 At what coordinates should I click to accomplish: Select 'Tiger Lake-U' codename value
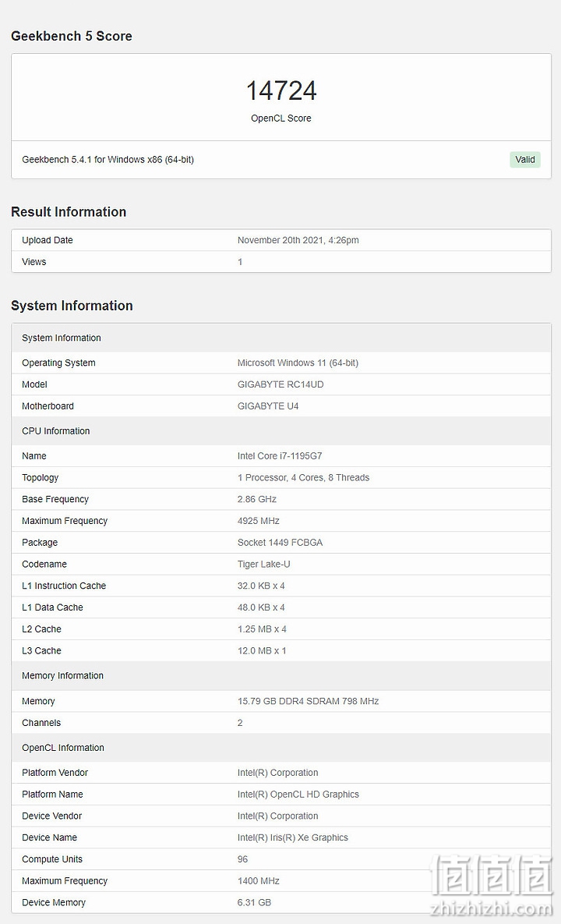click(x=263, y=565)
